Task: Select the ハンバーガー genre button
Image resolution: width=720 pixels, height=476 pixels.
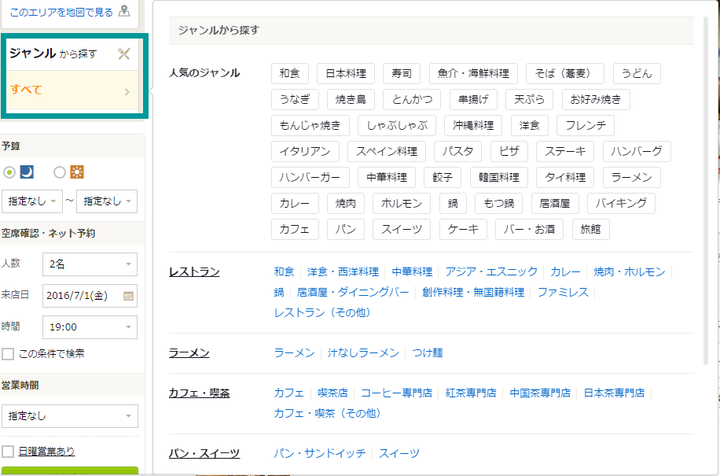Action: click(x=310, y=177)
